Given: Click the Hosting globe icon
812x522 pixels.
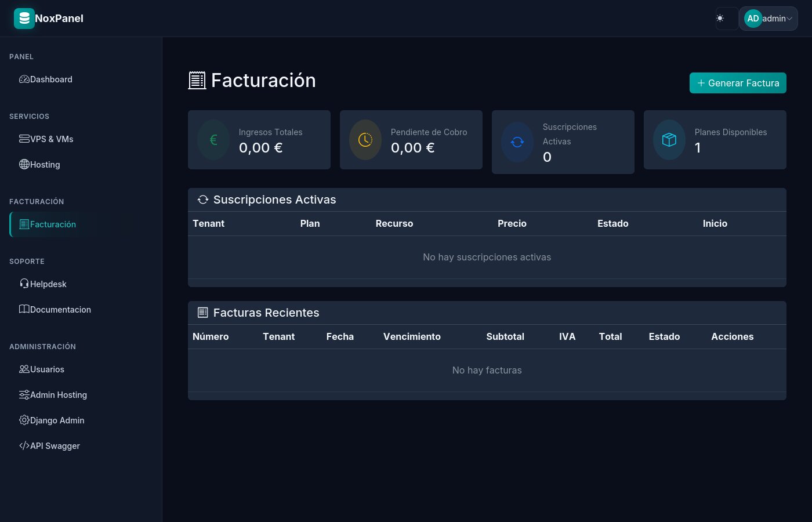Looking at the screenshot, I should 24,165.
